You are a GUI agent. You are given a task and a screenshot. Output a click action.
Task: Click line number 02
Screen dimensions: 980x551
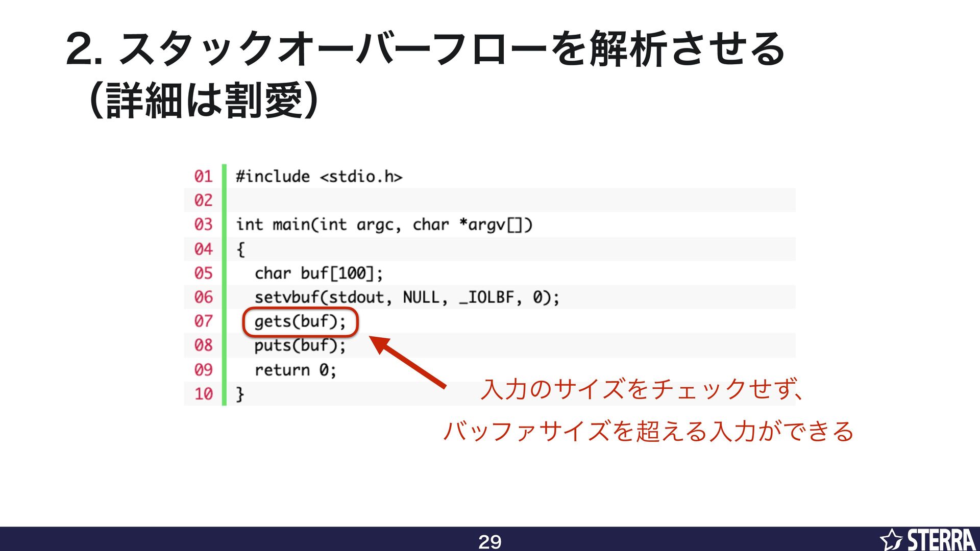203,200
